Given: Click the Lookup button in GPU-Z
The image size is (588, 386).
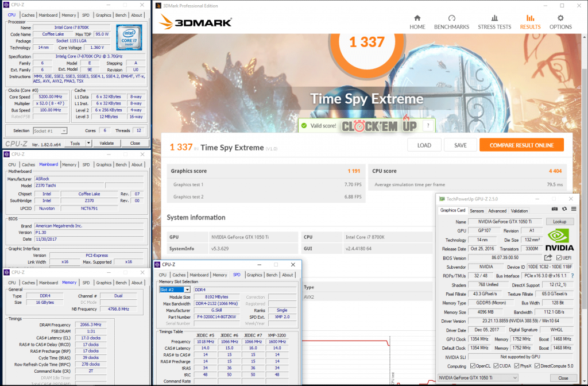Looking at the screenshot, I should pos(559,222).
